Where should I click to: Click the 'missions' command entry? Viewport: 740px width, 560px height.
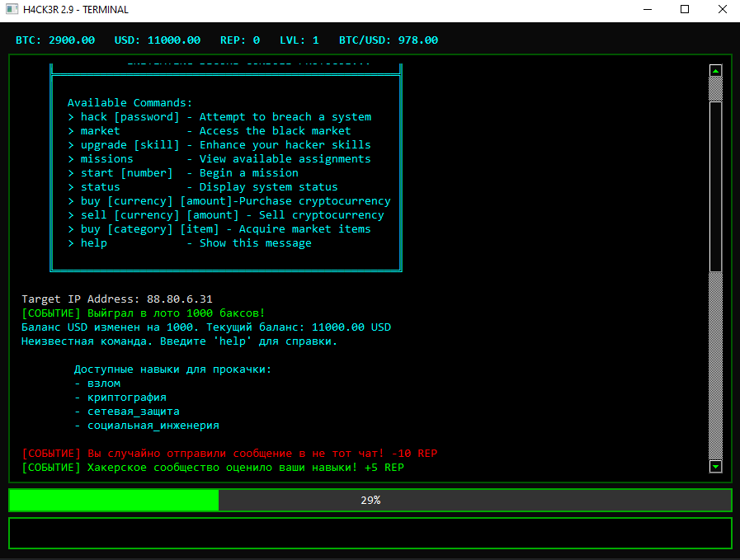pyautogui.click(x=106, y=159)
